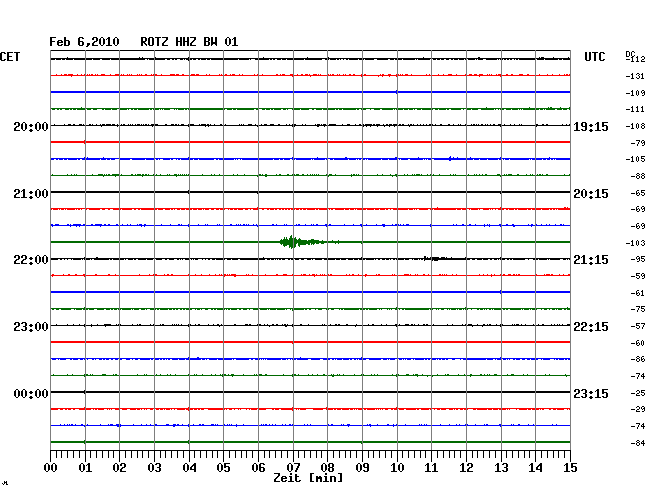
Task: Click the "UTC" time zone label
Action: tap(594, 57)
